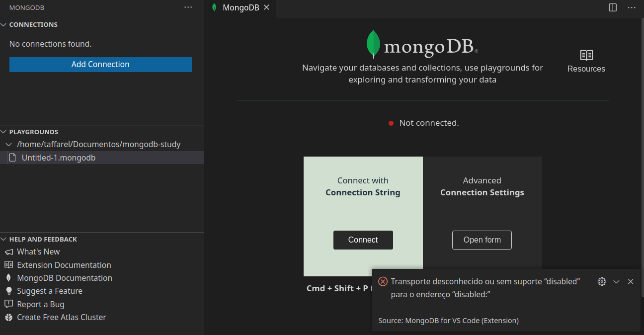The image size is (644, 335).
Task: Collapse the mongodb-study folder tree
Action: [9, 145]
